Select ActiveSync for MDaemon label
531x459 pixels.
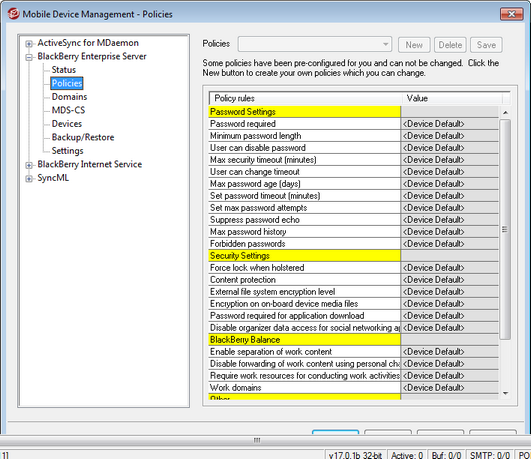88,43
